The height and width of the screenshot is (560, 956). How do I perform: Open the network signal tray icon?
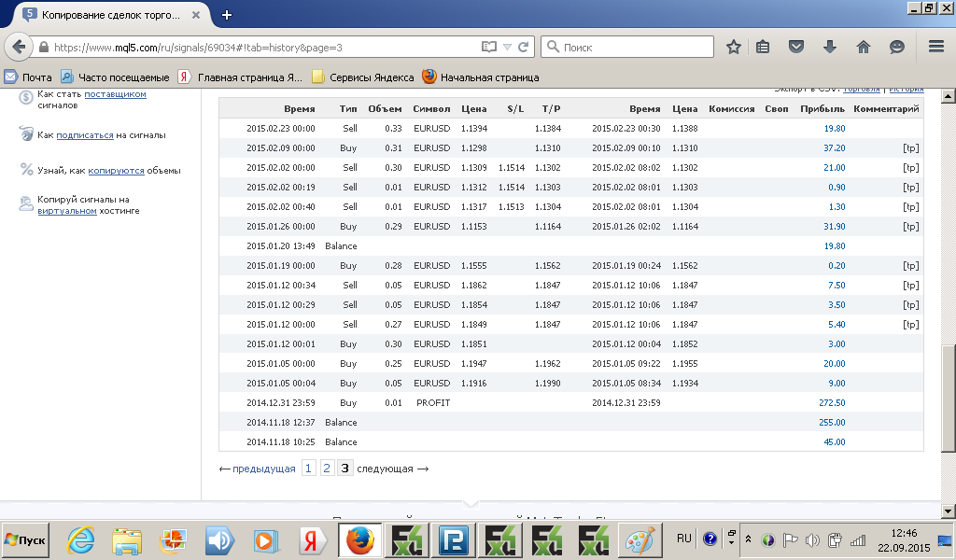(858, 539)
